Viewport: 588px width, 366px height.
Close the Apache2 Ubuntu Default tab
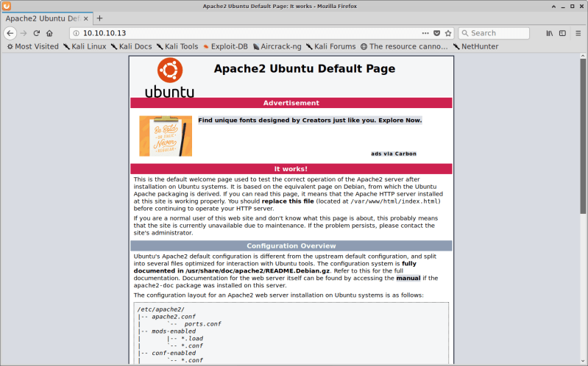point(86,18)
